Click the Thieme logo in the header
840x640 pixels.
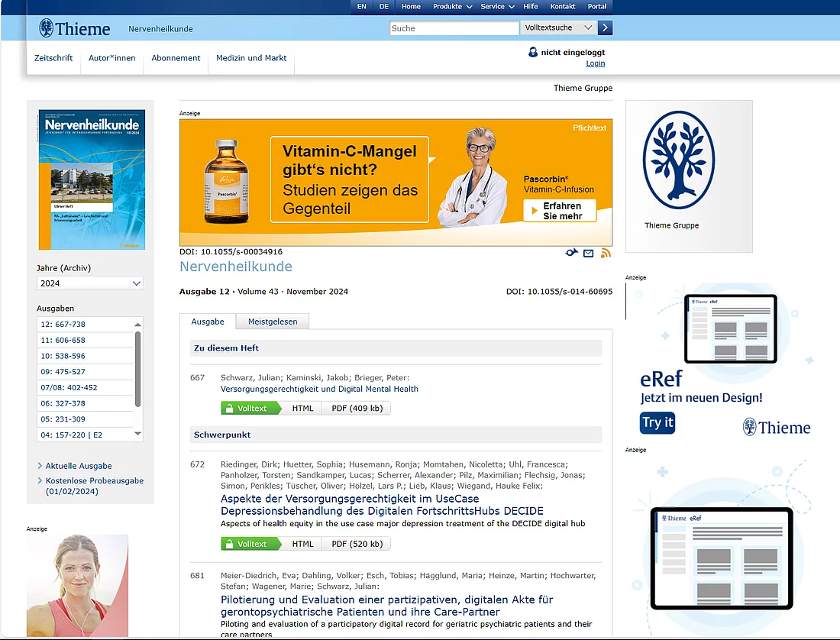pyautogui.click(x=74, y=28)
